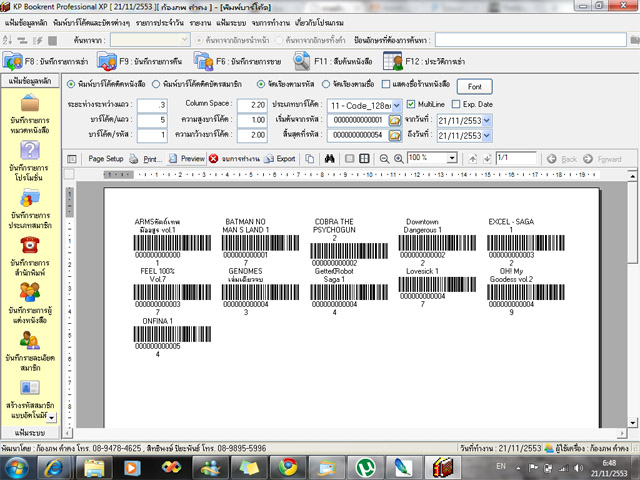Click the zoom in magnifier icon
Viewport: 640px width, 480px height.
399,159
